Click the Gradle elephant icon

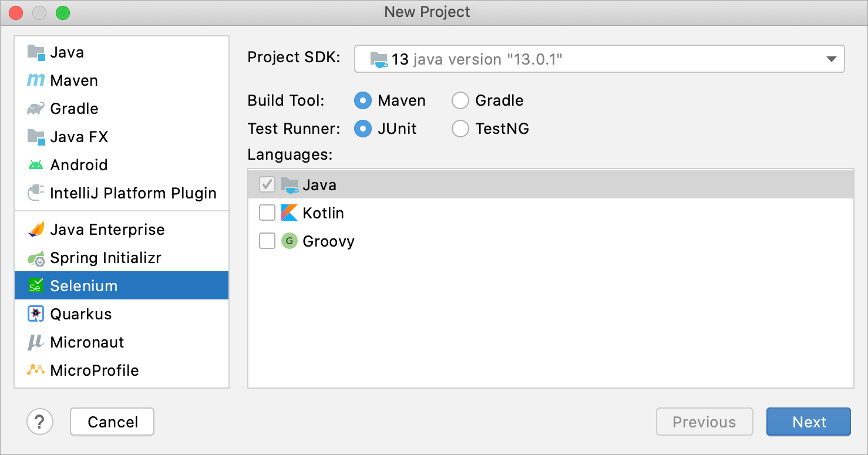[35, 109]
